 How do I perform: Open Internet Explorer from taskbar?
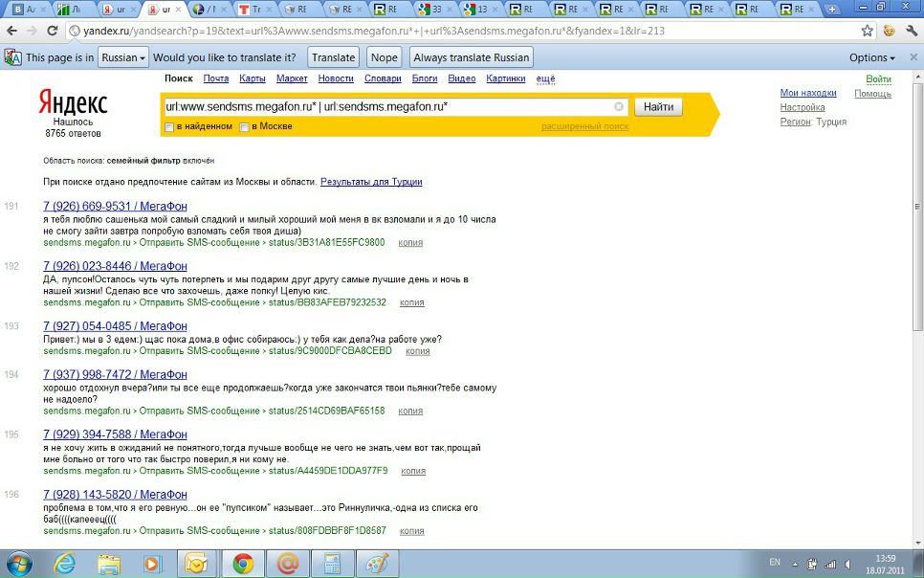click(x=65, y=563)
